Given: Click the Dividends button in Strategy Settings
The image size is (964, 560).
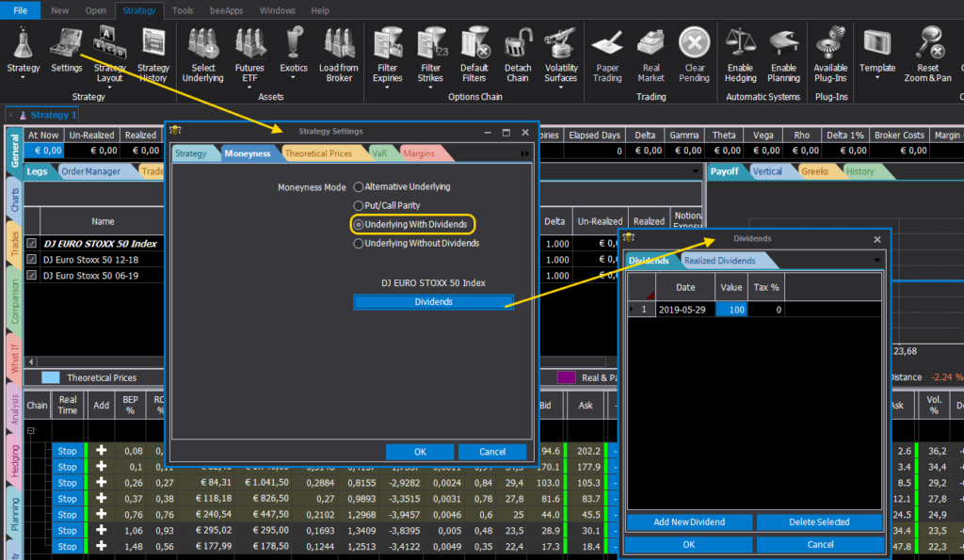Looking at the screenshot, I should 433,301.
